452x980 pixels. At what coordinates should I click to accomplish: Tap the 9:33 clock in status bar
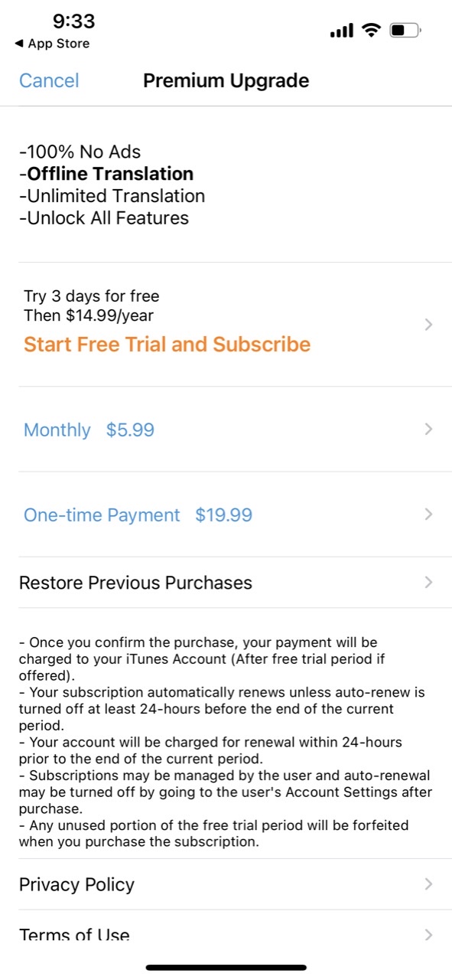pyautogui.click(x=73, y=21)
